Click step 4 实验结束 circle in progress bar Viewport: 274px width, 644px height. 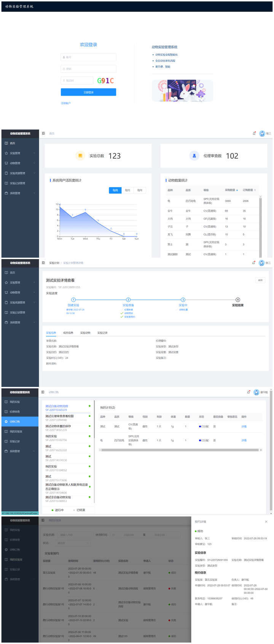[238, 300]
